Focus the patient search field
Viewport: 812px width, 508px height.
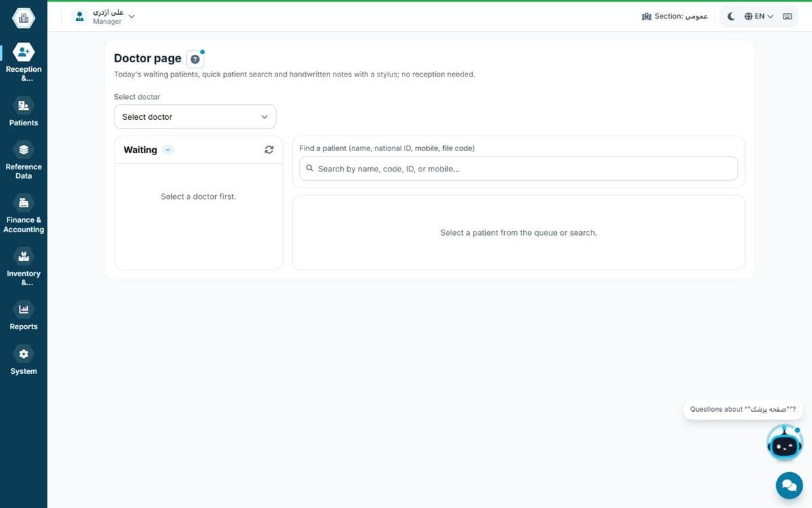coord(518,169)
